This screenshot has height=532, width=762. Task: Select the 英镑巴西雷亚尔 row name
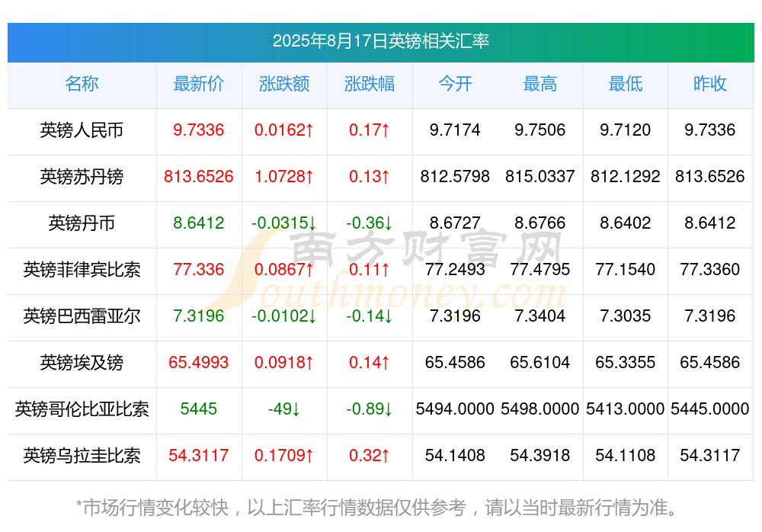(82, 316)
